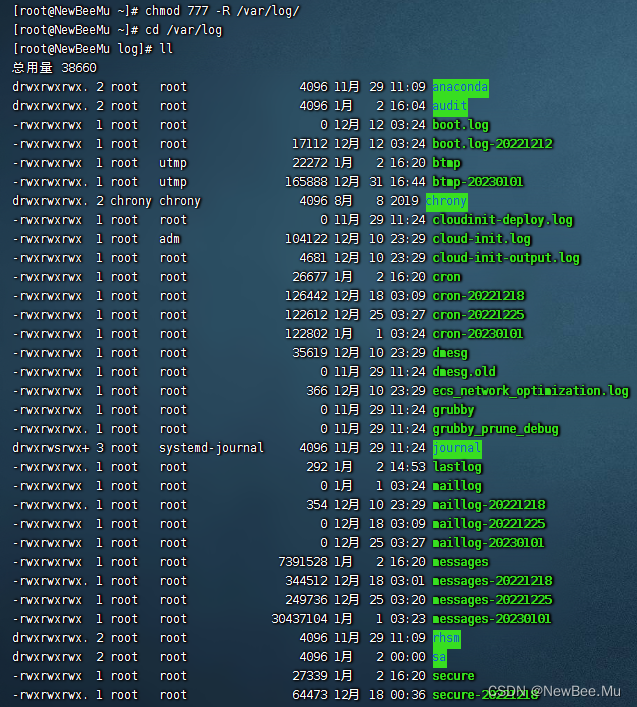Image resolution: width=637 pixels, height=707 pixels.
Task: Select the cron-20221225 filename
Action: pos(478,315)
